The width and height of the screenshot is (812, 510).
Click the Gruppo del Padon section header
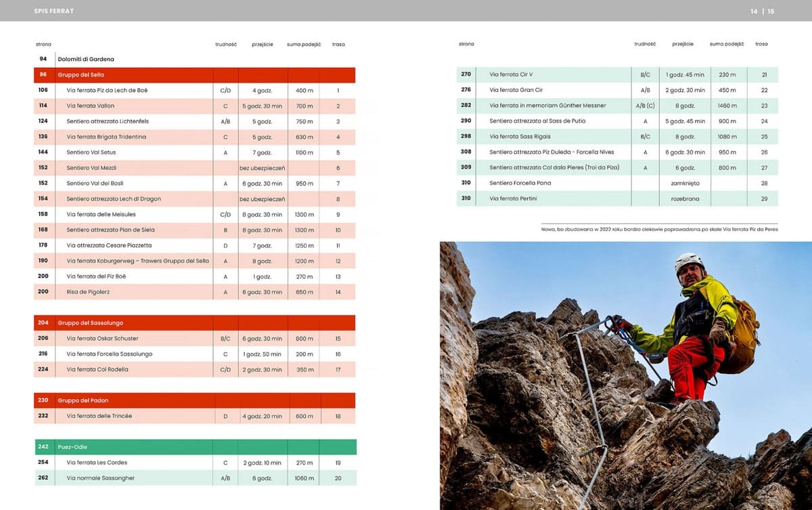click(x=195, y=400)
